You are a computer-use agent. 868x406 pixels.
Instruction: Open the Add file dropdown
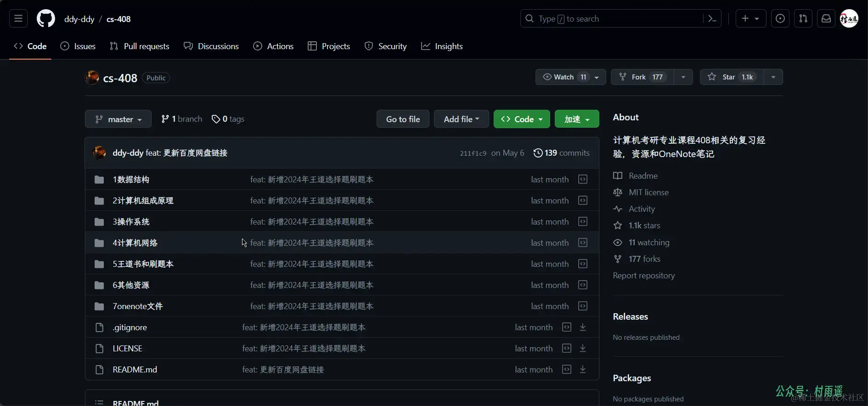pyautogui.click(x=461, y=119)
